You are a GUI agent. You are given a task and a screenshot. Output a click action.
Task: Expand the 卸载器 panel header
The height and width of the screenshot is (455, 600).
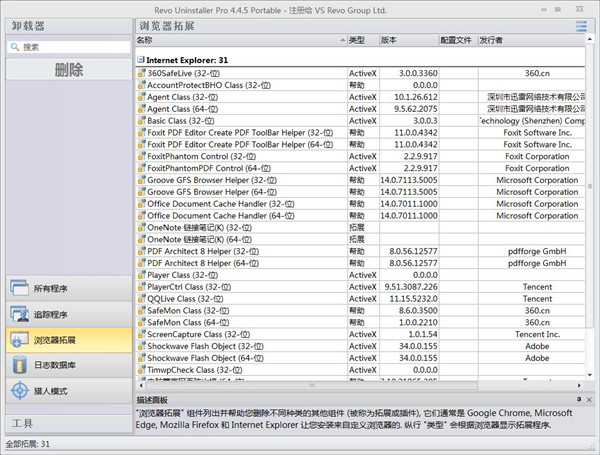65,25
